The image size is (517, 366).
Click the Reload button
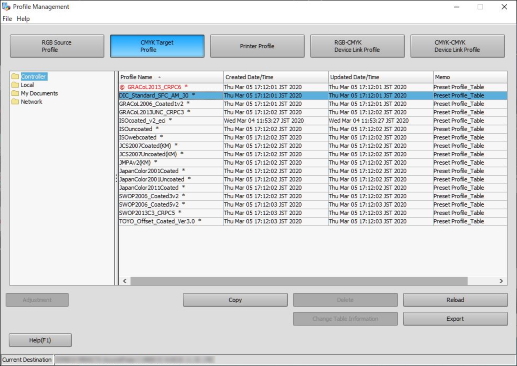pyautogui.click(x=455, y=300)
